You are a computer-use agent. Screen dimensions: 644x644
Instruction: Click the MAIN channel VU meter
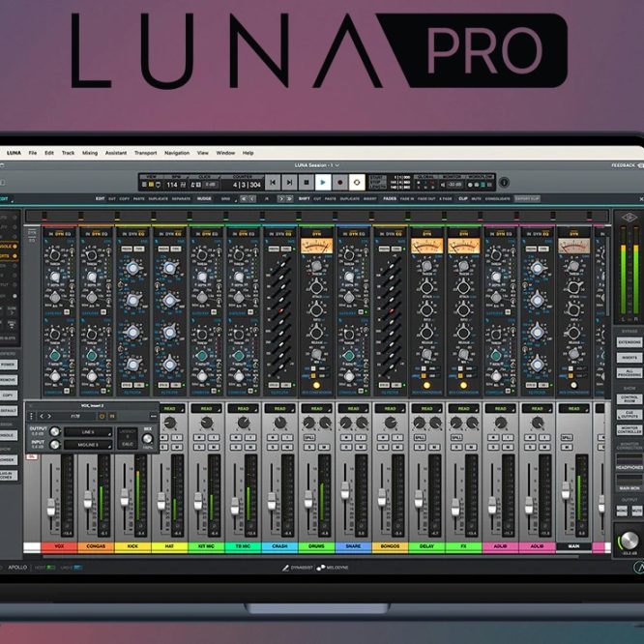(x=573, y=246)
